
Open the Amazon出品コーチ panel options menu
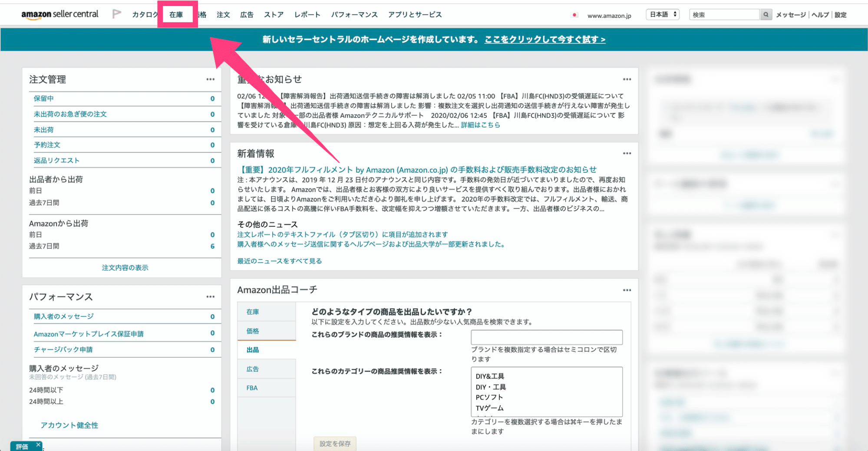pyautogui.click(x=627, y=290)
